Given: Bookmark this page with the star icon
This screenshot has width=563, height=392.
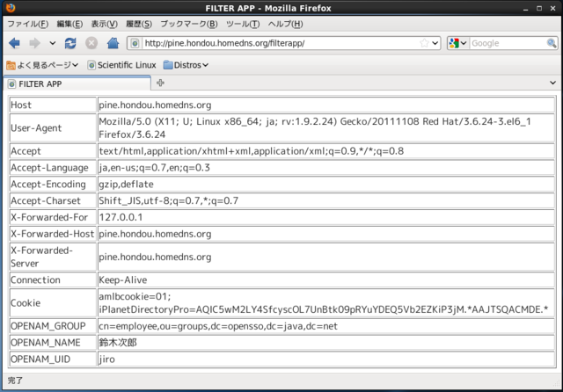Looking at the screenshot, I should [424, 43].
